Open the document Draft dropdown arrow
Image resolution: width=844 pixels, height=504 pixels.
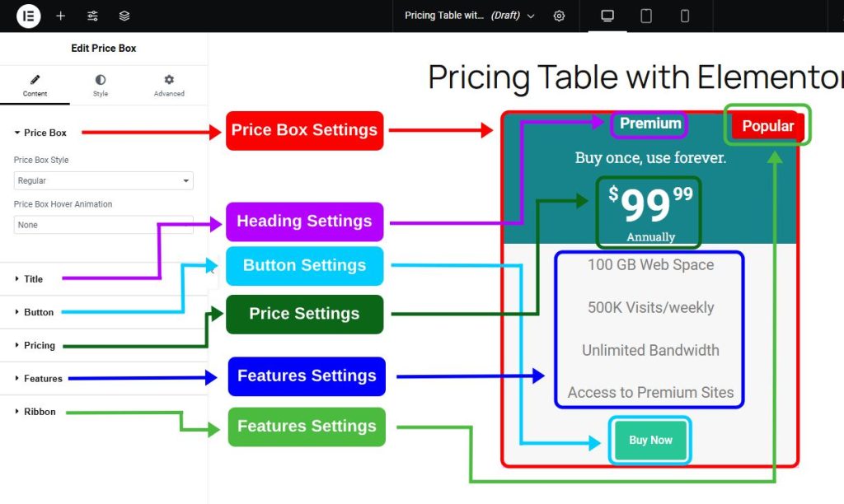[x=532, y=16]
